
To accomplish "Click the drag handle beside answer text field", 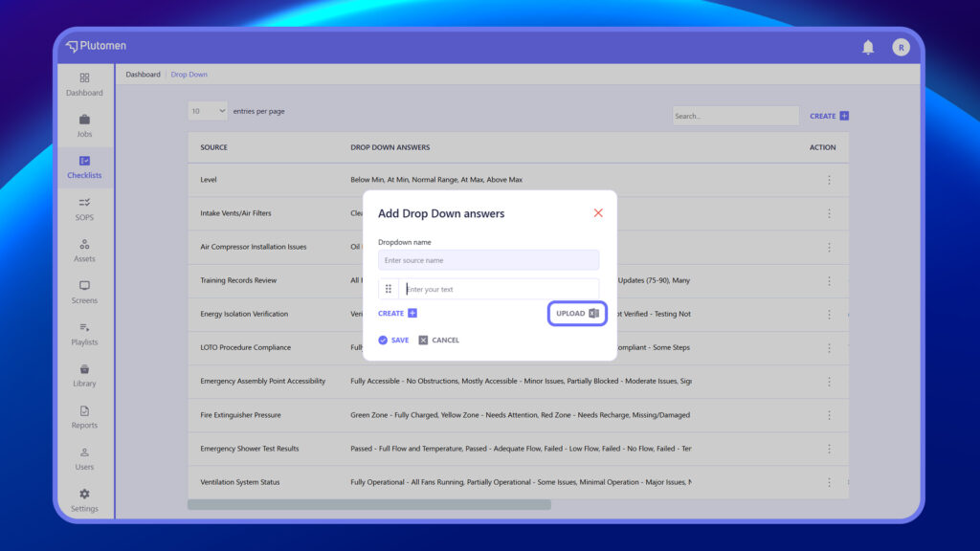I will pyautogui.click(x=389, y=289).
